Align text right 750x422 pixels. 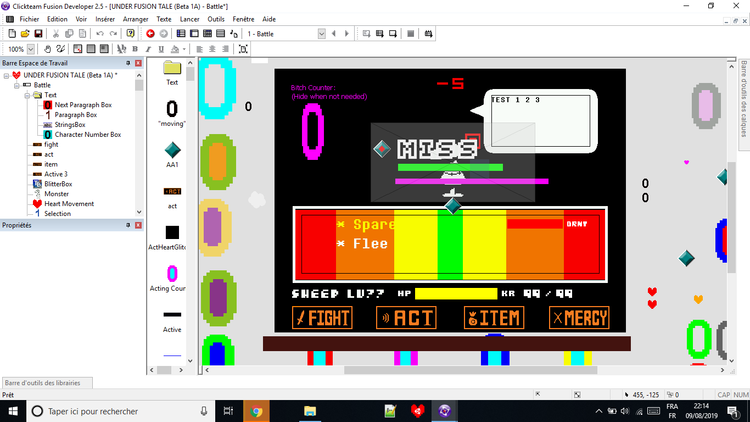tap(226, 49)
